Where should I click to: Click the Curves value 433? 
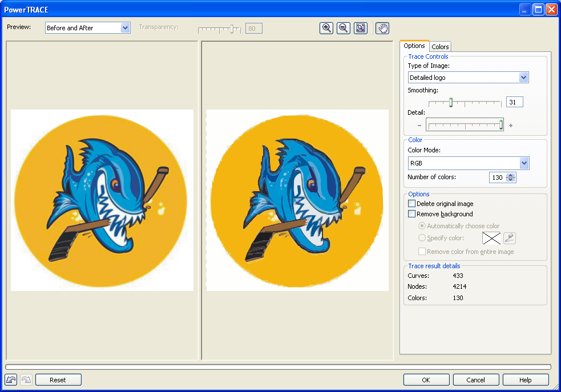click(x=458, y=276)
